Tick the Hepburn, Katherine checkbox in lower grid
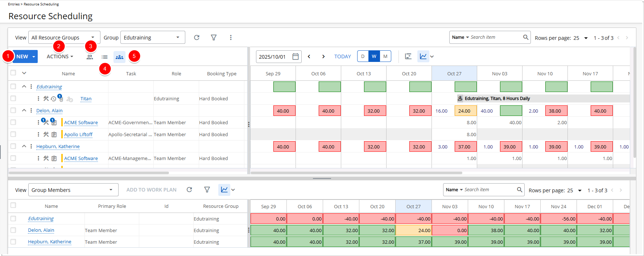The image size is (644, 256). point(13,242)
